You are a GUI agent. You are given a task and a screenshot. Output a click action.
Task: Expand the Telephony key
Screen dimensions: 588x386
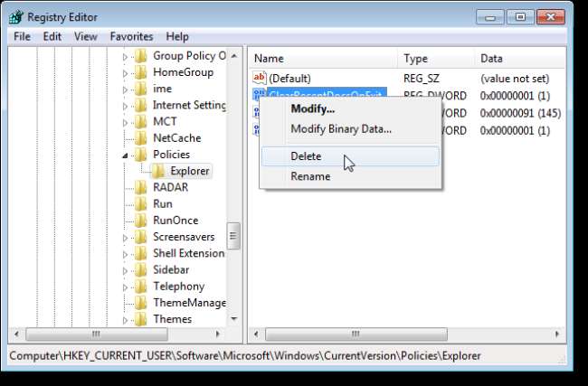pyautogui.click(x=125, y=287)
